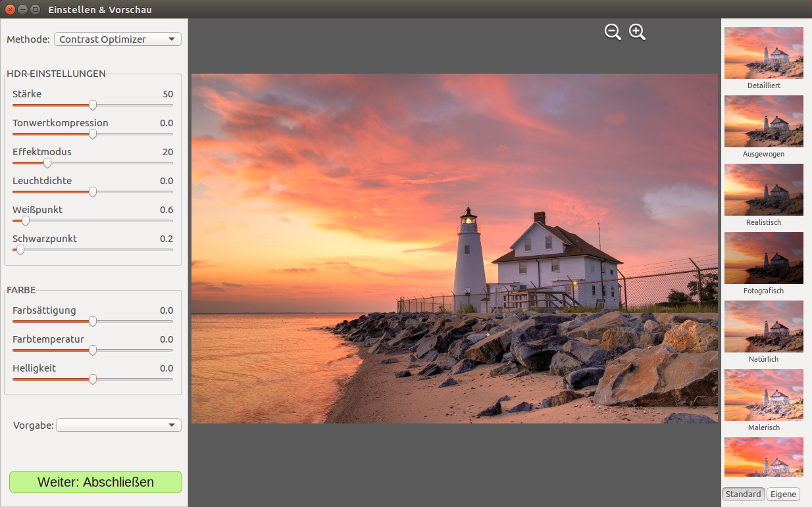Click the Weißpunkt value 0.6
Screen dimensions: 812x507
pos(166,210)
